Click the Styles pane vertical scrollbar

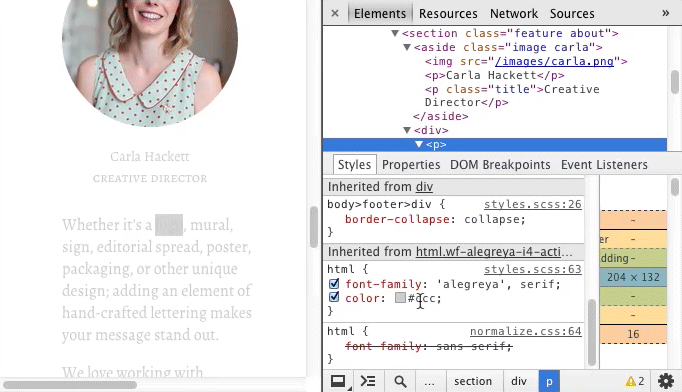tap(592, 333)
